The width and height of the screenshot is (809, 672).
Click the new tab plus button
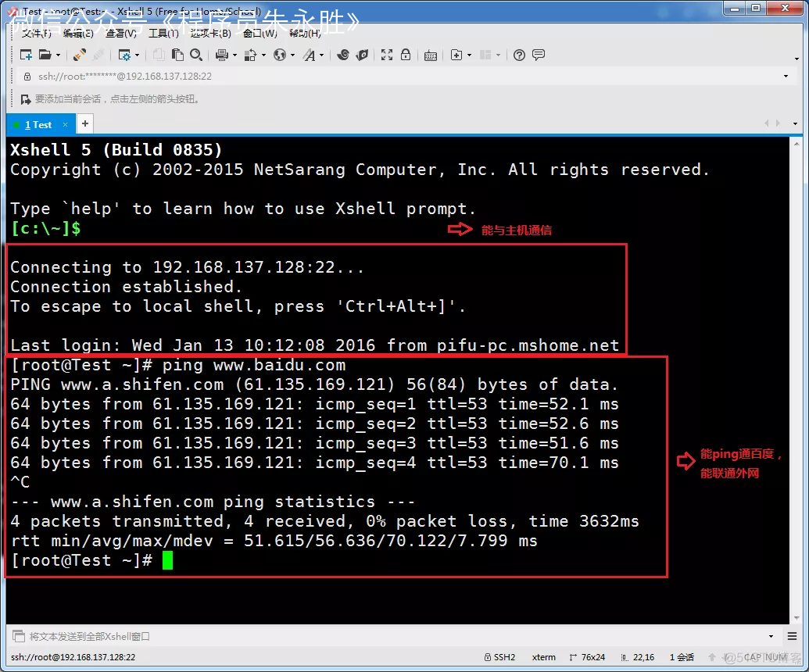tap(84, 123)
